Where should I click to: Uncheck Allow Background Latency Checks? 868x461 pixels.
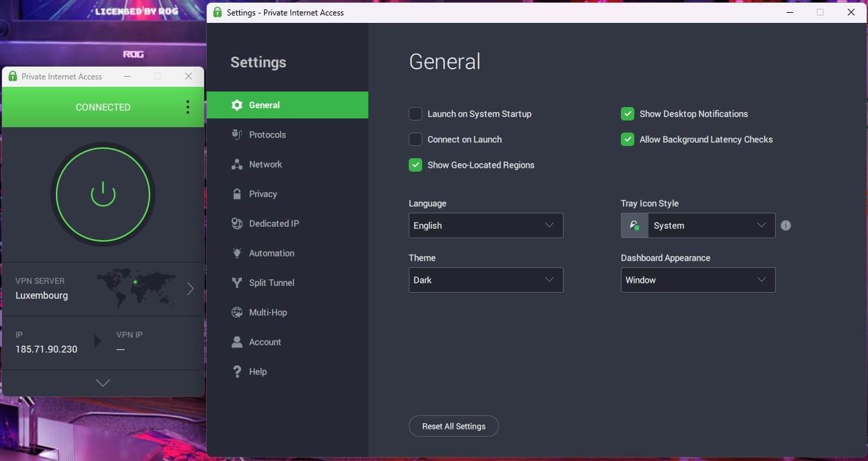(x=628, y=139)
